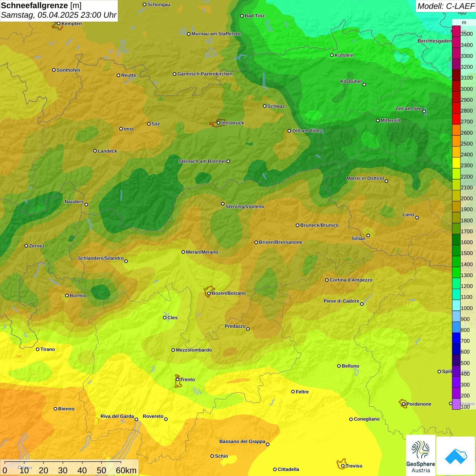Click the blue cloud logo in corner
The width and height of the screenshot is (476, 476).
point(456,456)
